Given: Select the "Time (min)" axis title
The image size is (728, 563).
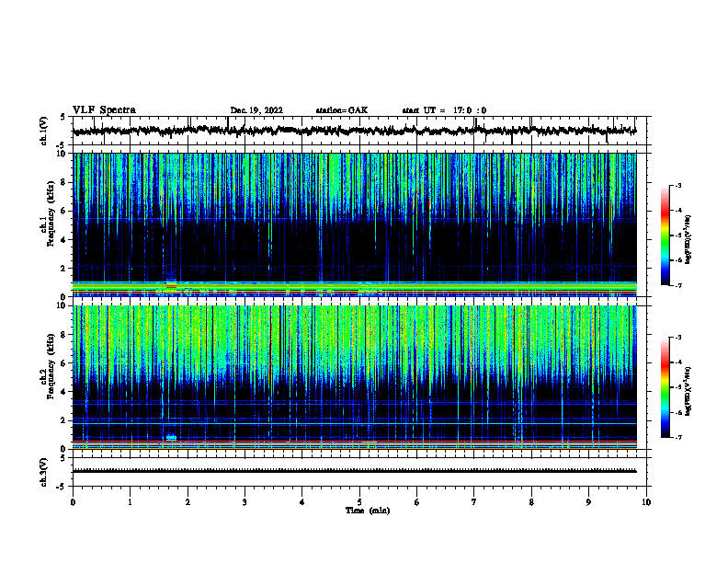Looking at the screenshot, I should click(x=368, y=511).
